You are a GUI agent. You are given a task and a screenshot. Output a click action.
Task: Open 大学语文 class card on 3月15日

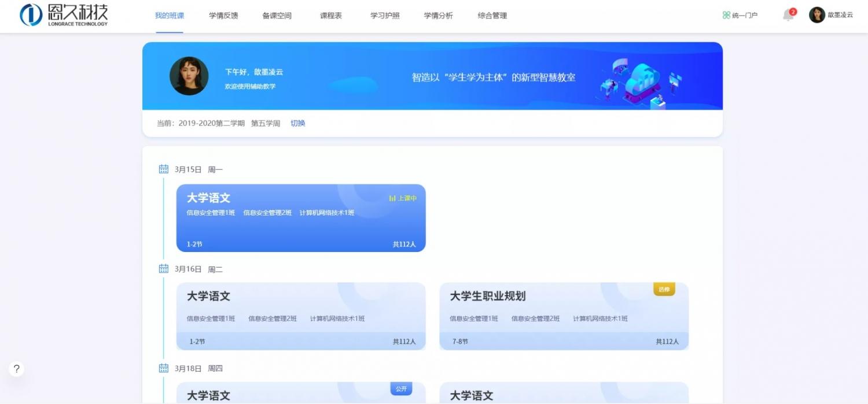pos(301,218)
